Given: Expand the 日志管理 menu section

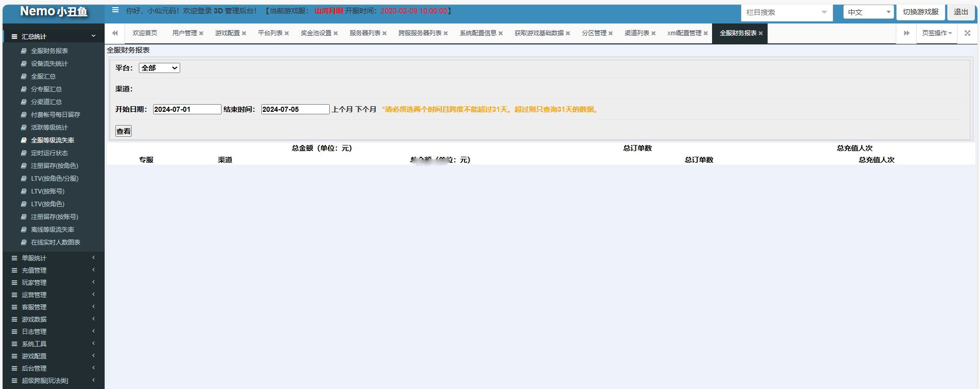Looking at the screenshot, I should click(54, 331).
